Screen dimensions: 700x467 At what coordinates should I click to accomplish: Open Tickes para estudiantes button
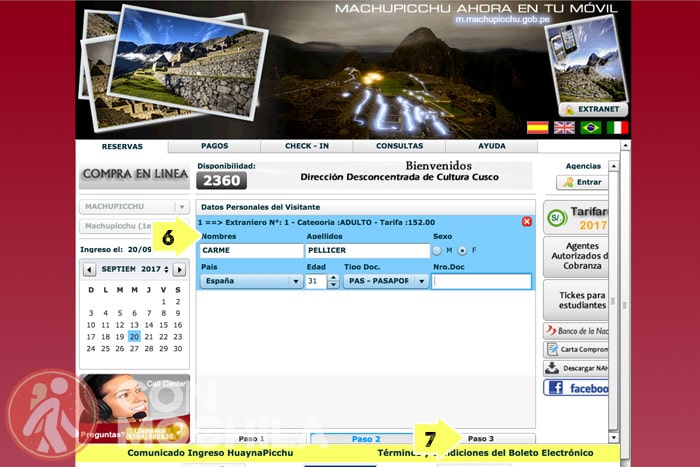tap(576, 300)
